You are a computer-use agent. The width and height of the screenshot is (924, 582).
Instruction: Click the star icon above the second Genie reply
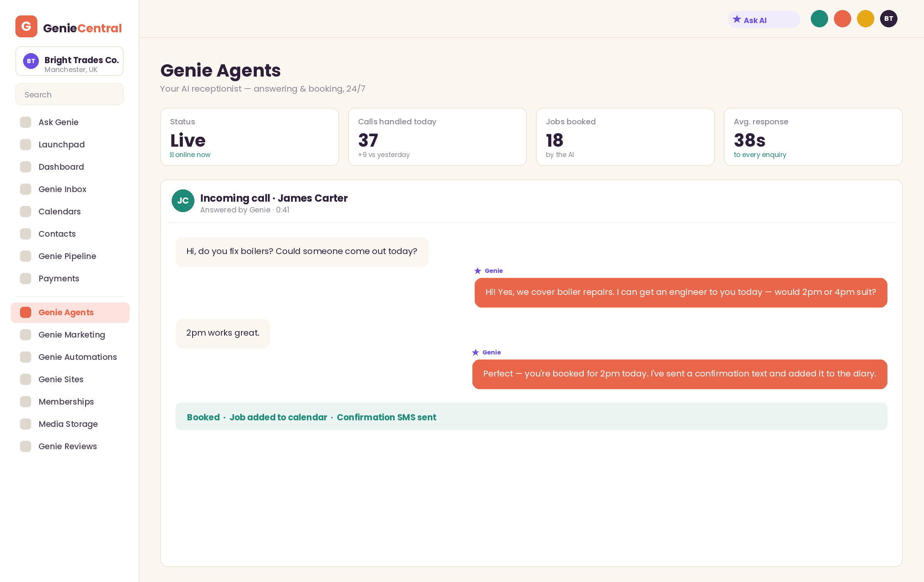(475, 352)
